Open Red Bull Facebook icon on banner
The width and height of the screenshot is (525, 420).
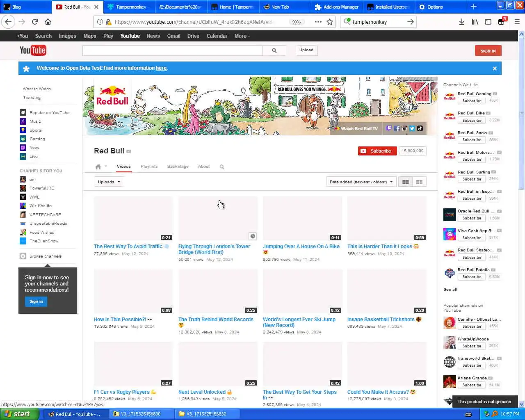pos(397,128)
